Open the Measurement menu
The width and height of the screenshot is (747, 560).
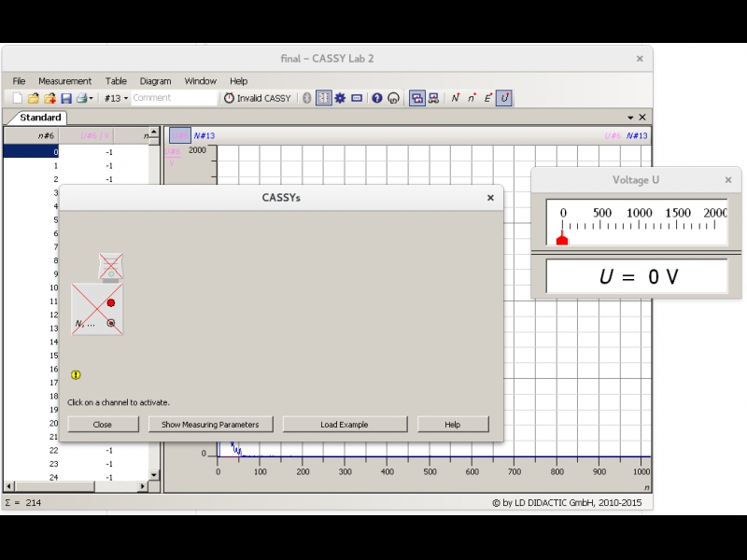point(64,81)
